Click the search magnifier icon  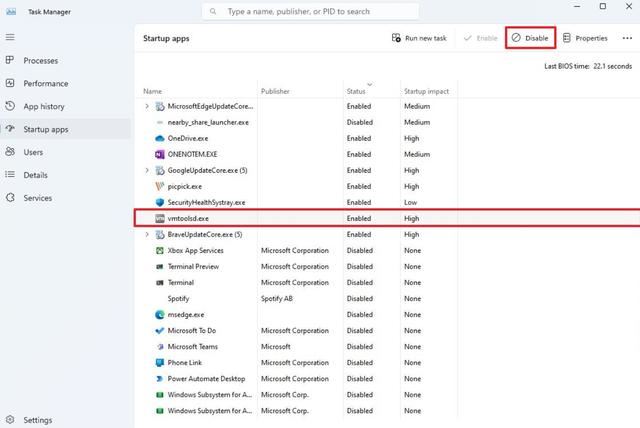[213, 11]
